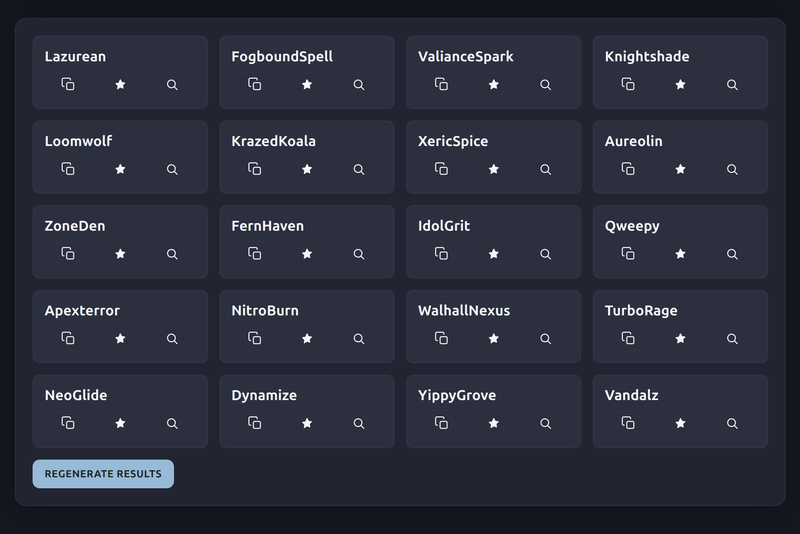This screenshot has height=534, width=800.
Task: Star the NeoGlide name
Action: click(x=120, y=423)
